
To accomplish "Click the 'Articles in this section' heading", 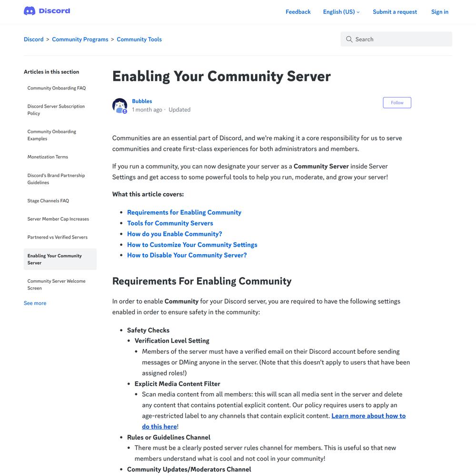I will (x=51, y=72).
